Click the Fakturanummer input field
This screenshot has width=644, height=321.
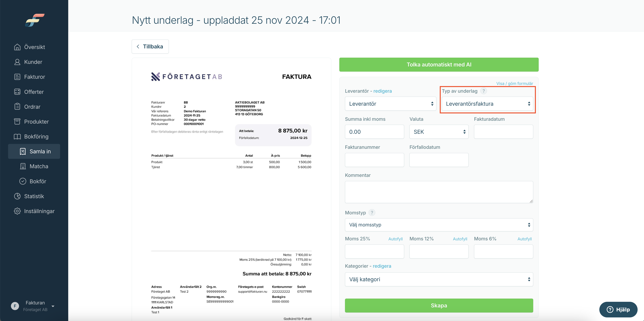[x=374, y=160]
